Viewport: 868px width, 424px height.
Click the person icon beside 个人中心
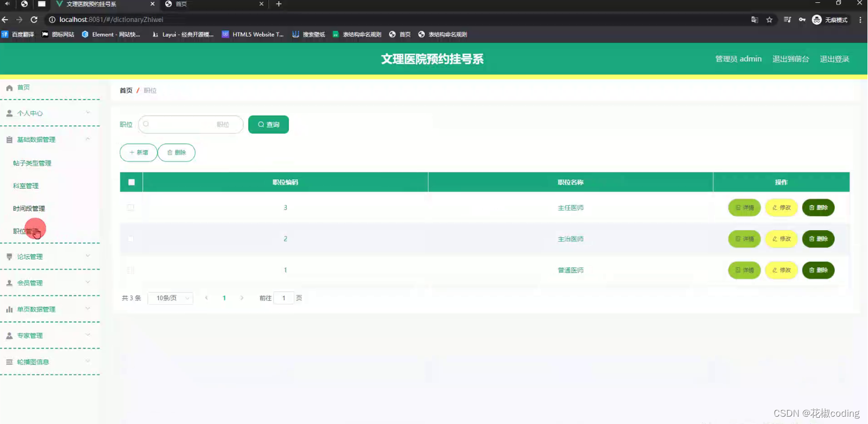[x=9, y=113]
